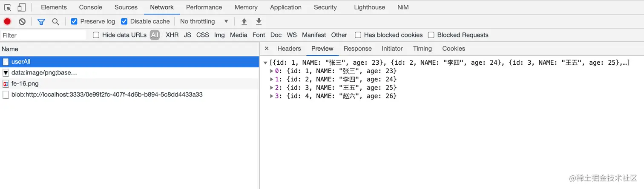Open the Memory panel tab
This screenshot has width=644, height=189.
tap(246, 7)
